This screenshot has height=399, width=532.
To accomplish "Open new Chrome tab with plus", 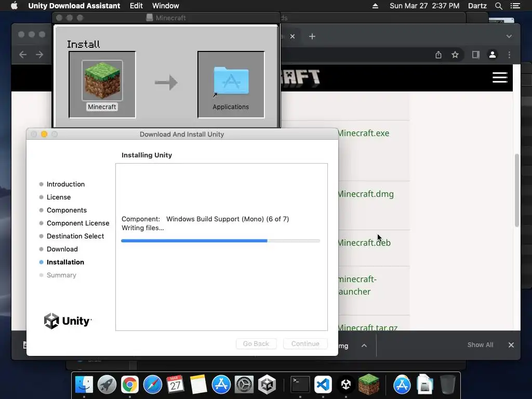I will [x=312, y=36].
